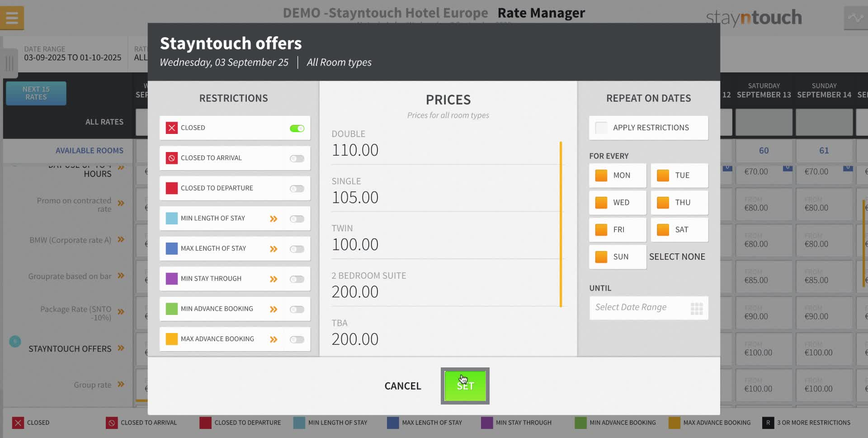Screen dimensions: 868x438
Task: Enable the Closed to Arrival toggle
Action: coord(297,159)
